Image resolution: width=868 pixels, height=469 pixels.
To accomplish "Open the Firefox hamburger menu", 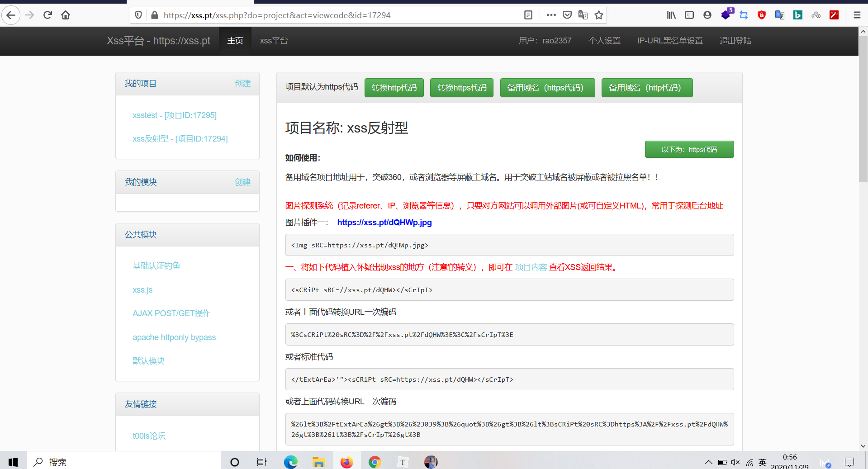I will coord(857,15).
